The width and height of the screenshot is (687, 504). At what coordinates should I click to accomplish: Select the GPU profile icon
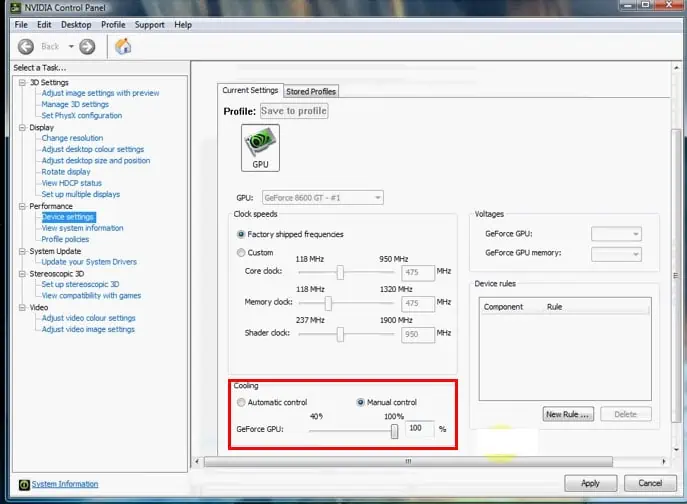(x=260, y=148)
